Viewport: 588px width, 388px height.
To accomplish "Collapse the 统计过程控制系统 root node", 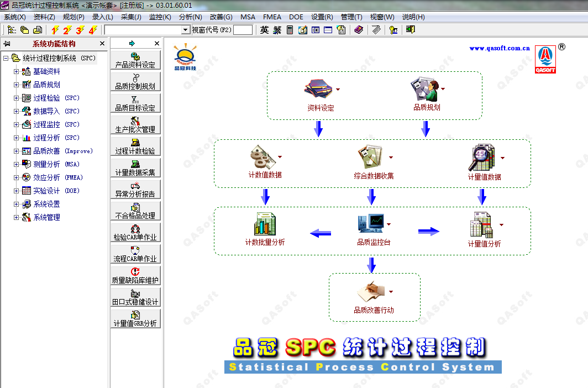I will point(6,58).
